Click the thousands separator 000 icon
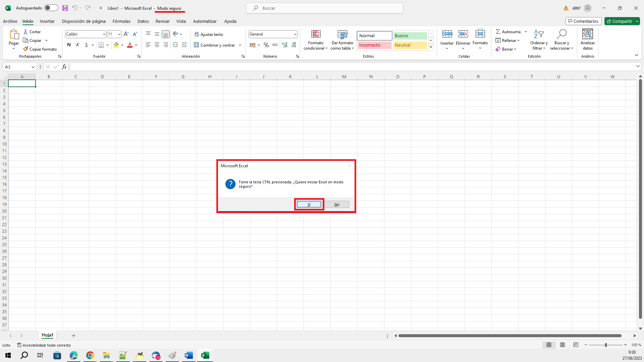 275,45
